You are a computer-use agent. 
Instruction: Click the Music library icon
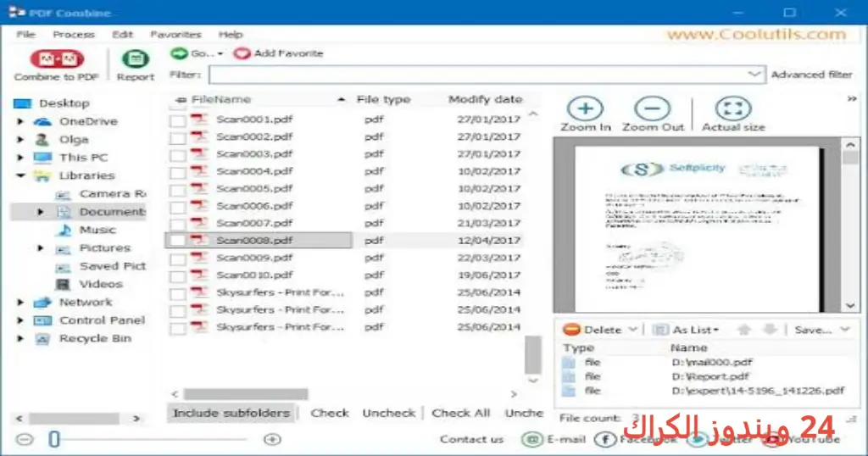(x=64, y=230)
